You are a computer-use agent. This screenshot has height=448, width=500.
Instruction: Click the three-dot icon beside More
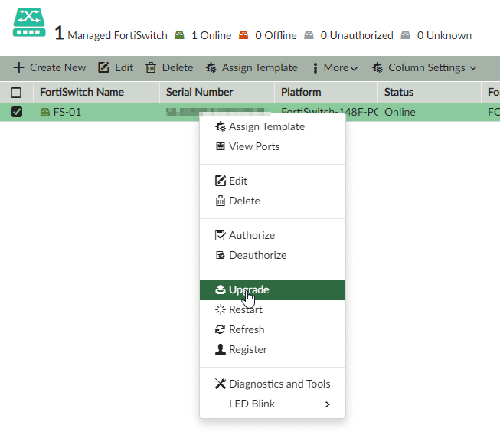coord(315,68)
